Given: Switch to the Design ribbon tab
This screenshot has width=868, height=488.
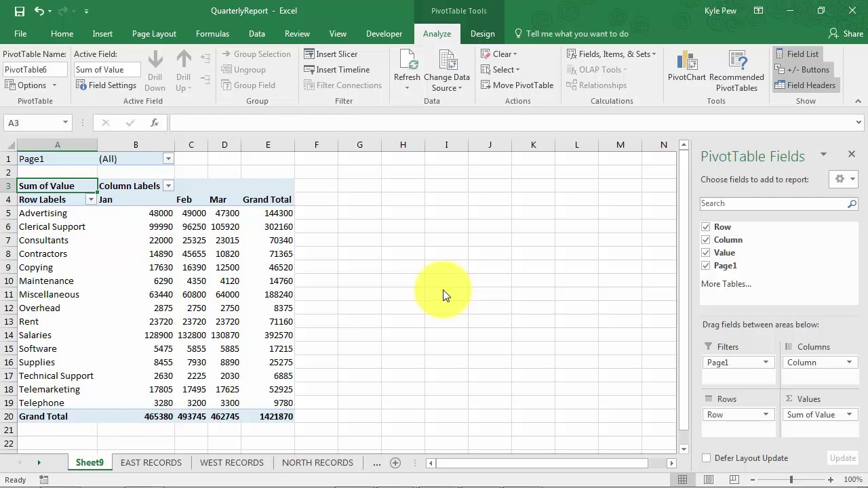Looking at the screenshot, I should pos(482,33).
